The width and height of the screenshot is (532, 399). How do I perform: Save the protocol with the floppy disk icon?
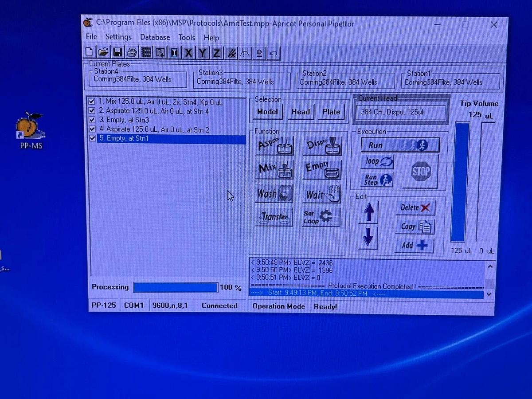click(117, 53)
